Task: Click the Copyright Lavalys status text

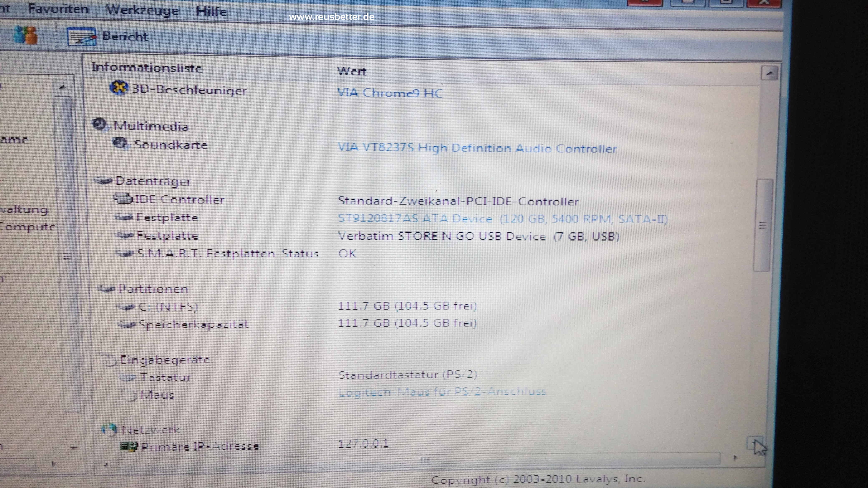Action: [538, 480]
